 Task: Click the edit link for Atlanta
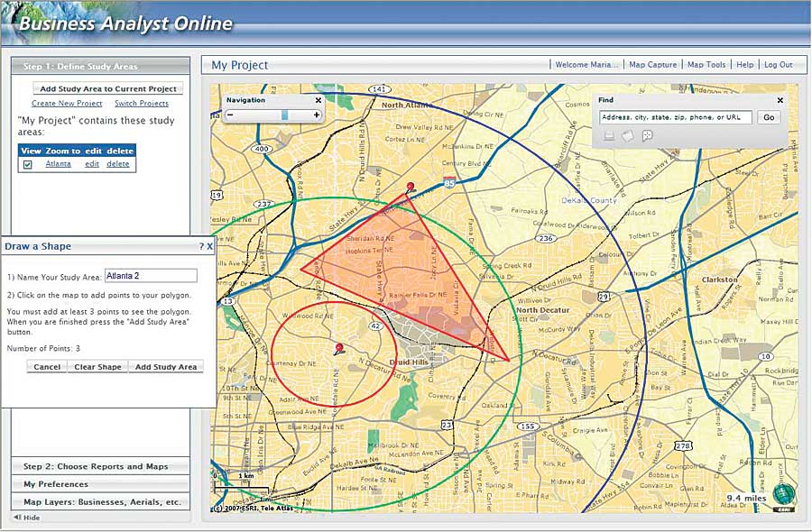tap(92, 164)
